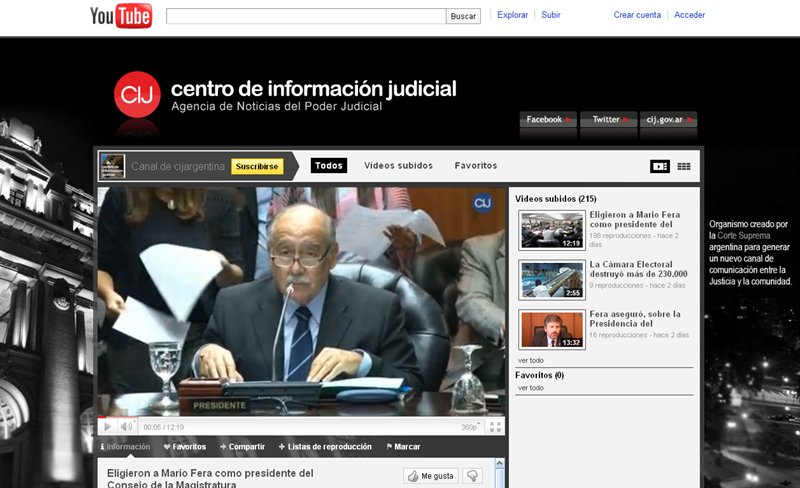Open the Twitter link button
The width and height of the screenshot is (800, 488).
coord(609,119)
